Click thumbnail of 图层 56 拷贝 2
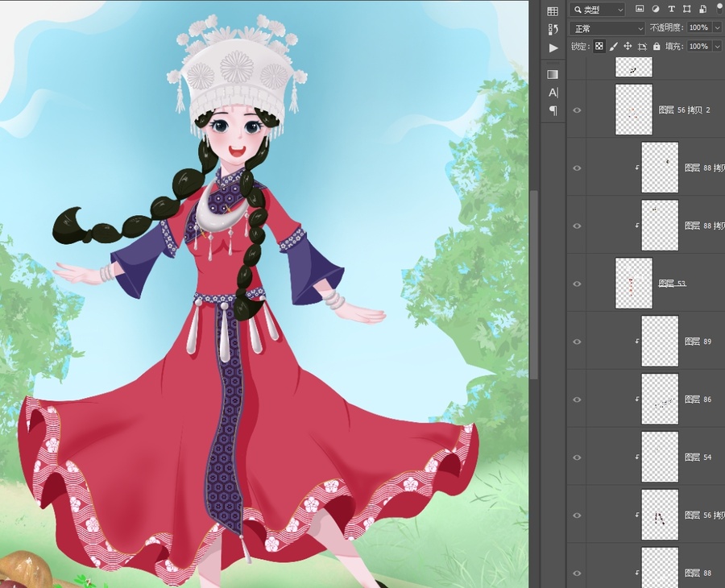Screen dimensions: 725x588 click(x=634, y=110)
